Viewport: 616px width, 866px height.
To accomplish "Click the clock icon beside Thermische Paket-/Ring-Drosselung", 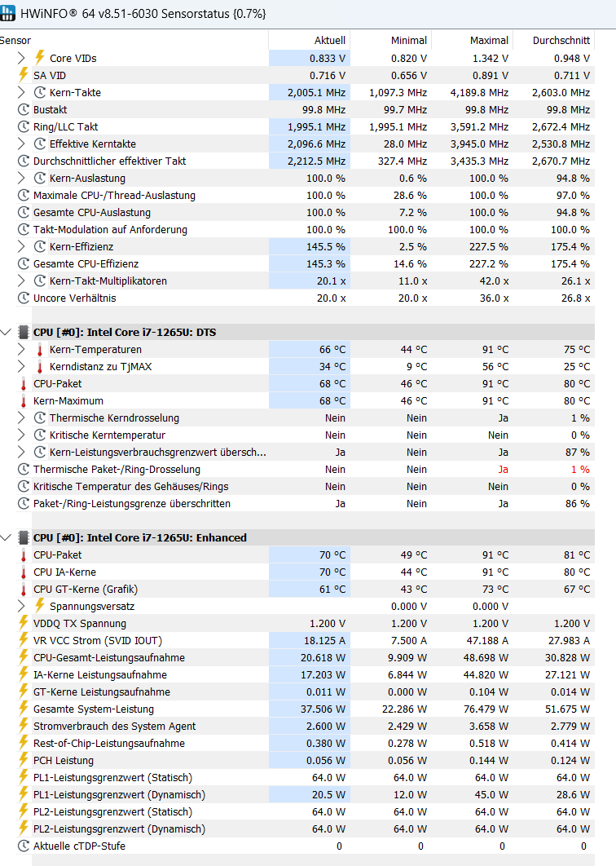I will click(x=23, y=469).
